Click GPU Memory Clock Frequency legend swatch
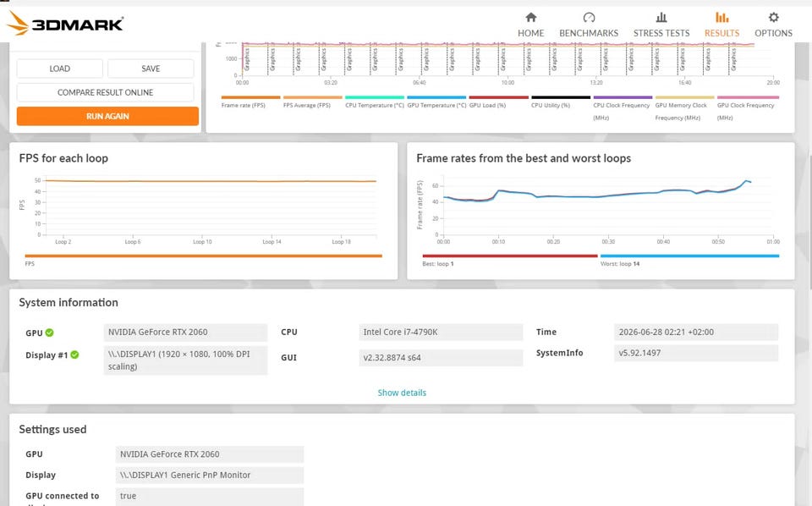Screen dimensions: 812x506 684,97
